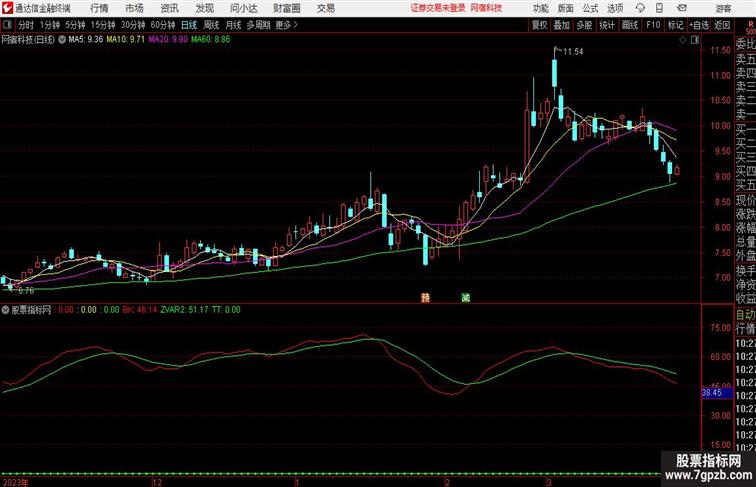Open the F10 company info
This screenshot has height=487, width=756.
pyautogui.click(x=653, y=25)
